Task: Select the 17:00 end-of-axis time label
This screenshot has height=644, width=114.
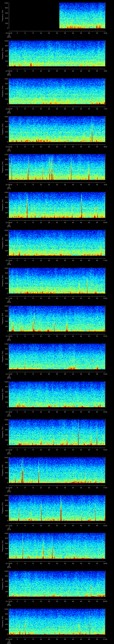Action: click(x=105, y=487)
